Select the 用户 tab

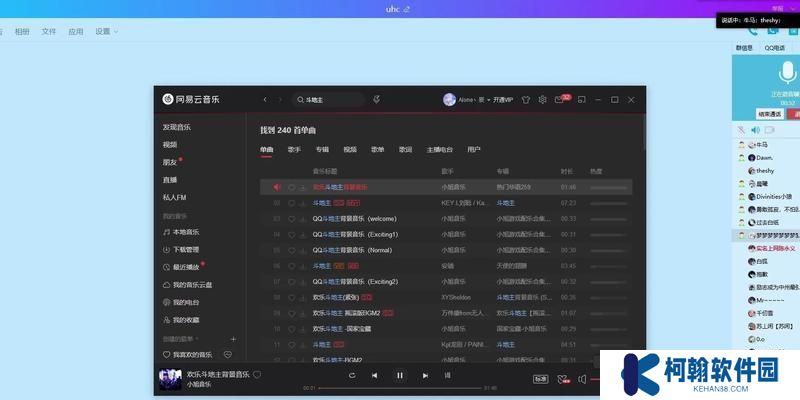[474, 149]
